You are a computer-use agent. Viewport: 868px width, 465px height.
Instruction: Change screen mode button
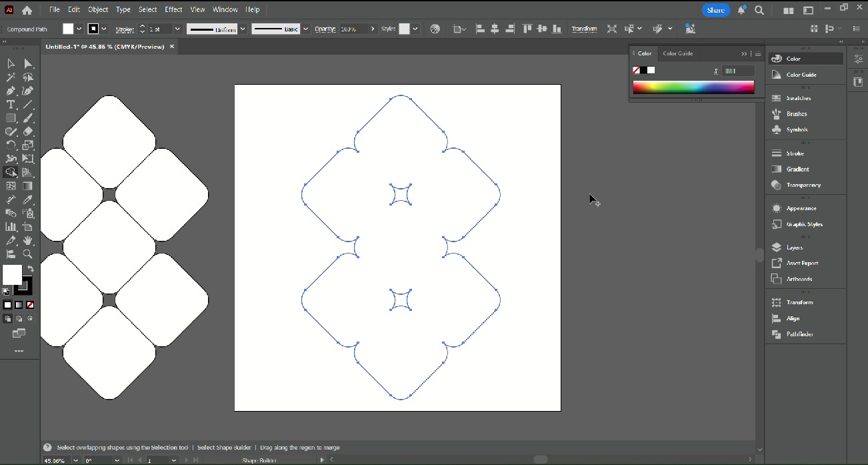coord(19,333)
